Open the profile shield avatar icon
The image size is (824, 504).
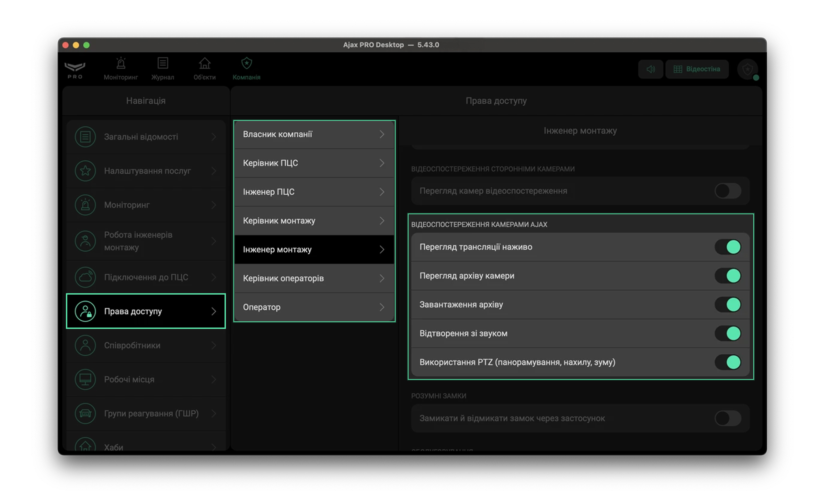[x=747, y=70]
